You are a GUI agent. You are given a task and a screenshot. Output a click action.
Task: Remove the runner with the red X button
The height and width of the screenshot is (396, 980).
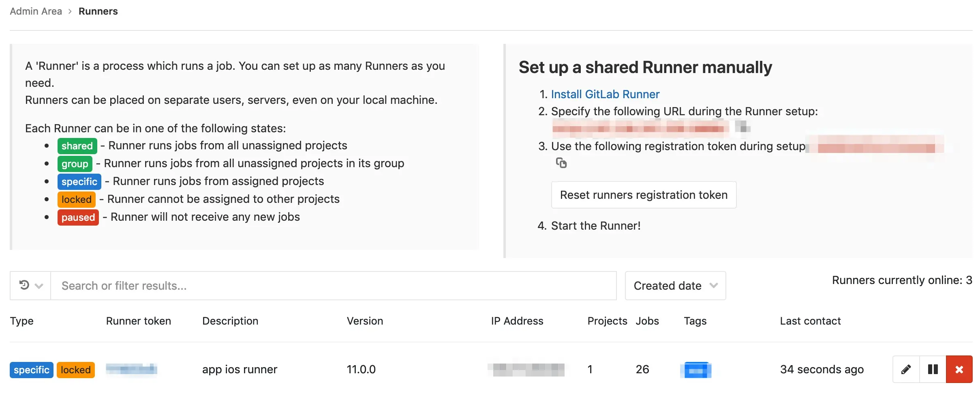pos(959,369)
